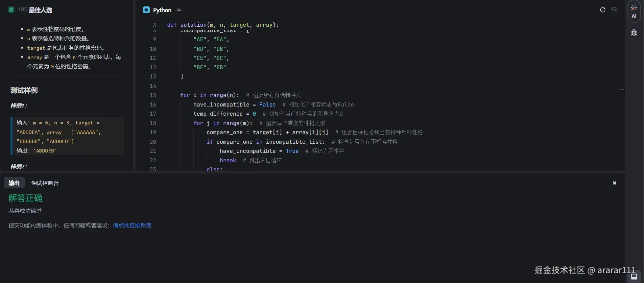Click line number 19 in the gutter
This screenshot has width=644, height=283.
[153, 133]
